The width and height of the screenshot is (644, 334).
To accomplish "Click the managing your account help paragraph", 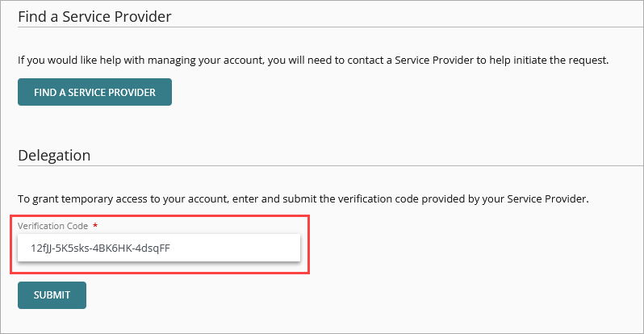I will (x=312, y=60).
